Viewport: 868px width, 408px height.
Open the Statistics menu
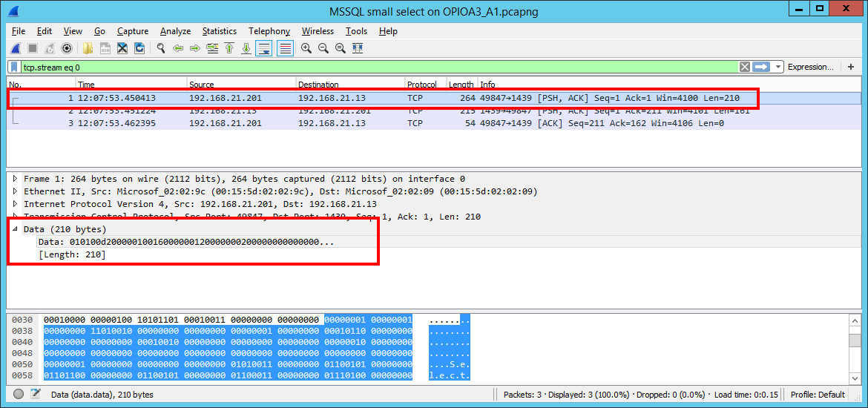pos(219,31)
